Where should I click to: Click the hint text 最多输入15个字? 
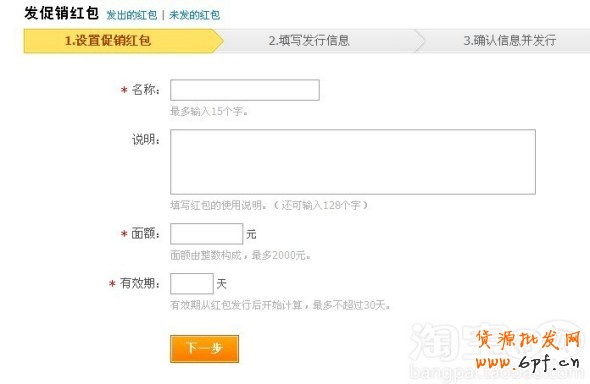click(209, 111)
